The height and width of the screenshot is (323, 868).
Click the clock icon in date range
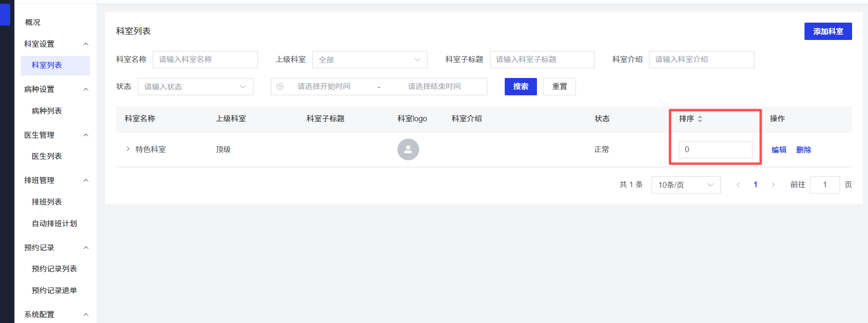[280, 87]
